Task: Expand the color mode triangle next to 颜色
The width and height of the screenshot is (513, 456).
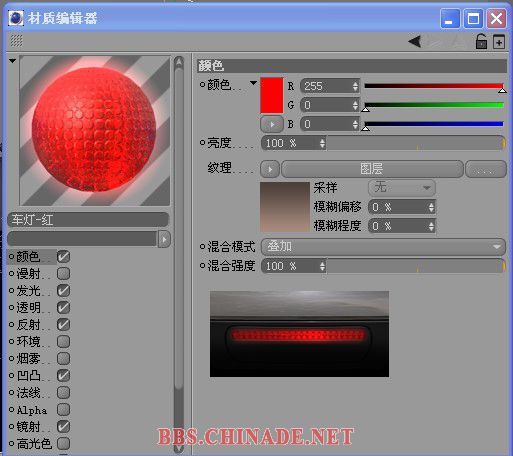Action: [253, 83]
